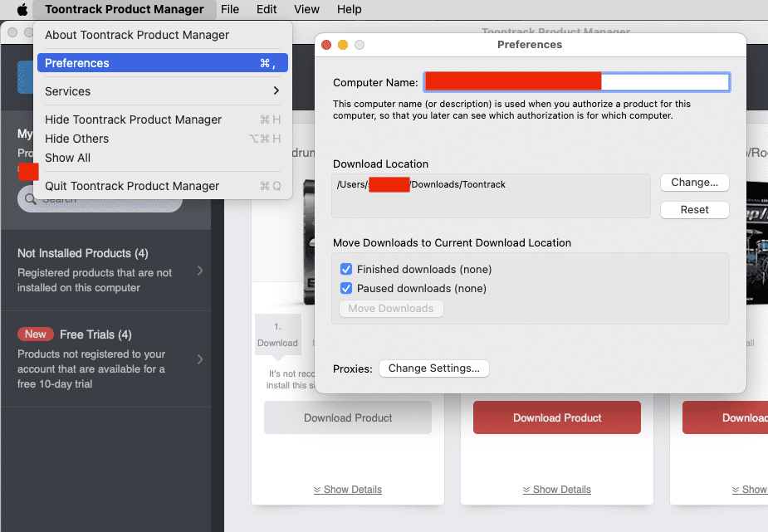Click the New badge beside Free Trials
This screenshot has height=532, width=768.
pyautogui.click(x=36, y=334)
